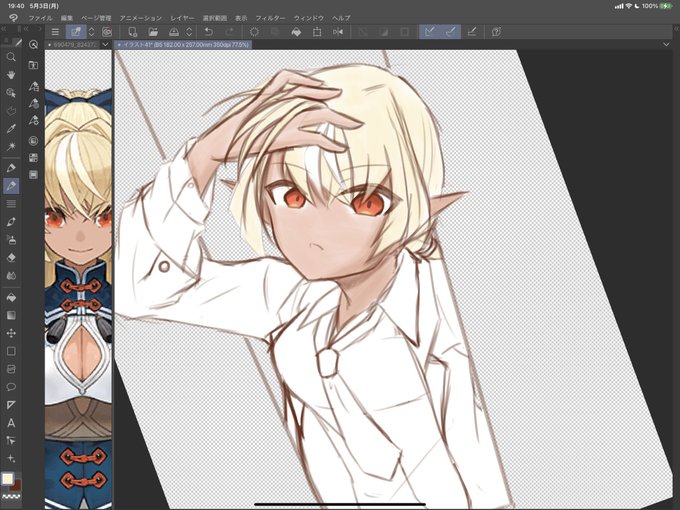This screenshot has width=680, height=510.
Task: Toggle the highlighted touch gesture setting button
Action: [76, 32]
